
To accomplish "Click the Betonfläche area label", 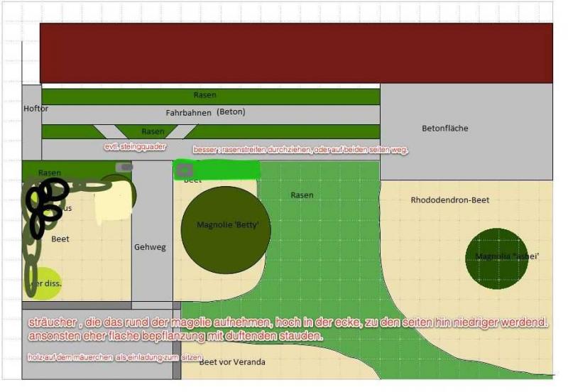I will click(x=444, y=129).
